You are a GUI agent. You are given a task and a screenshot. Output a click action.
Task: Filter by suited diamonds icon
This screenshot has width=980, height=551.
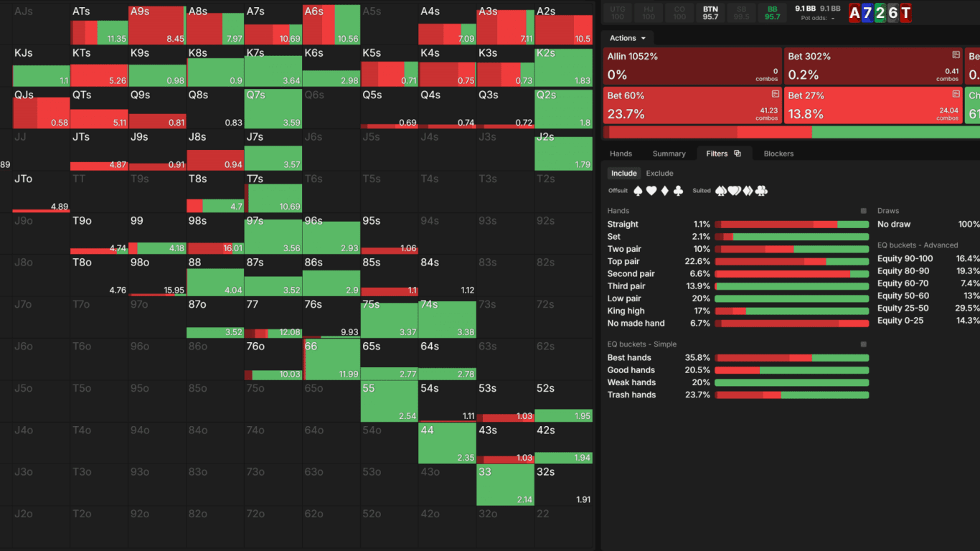pos(748,191)
